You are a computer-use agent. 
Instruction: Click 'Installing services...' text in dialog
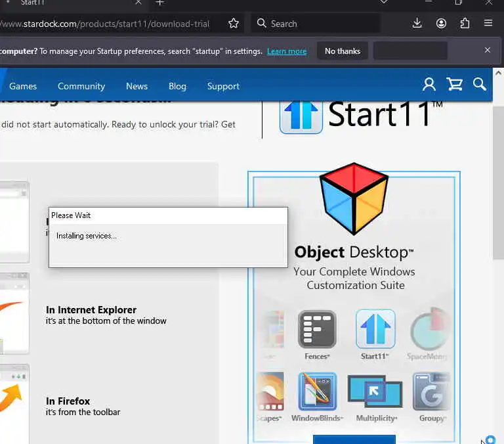coord(87,236)
